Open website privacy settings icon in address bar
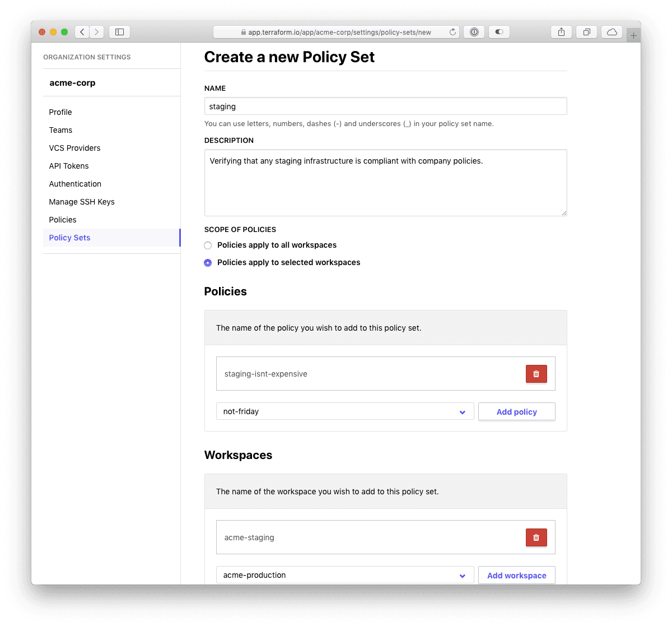Viewport: 672px width, 626px height. (474, 32)
